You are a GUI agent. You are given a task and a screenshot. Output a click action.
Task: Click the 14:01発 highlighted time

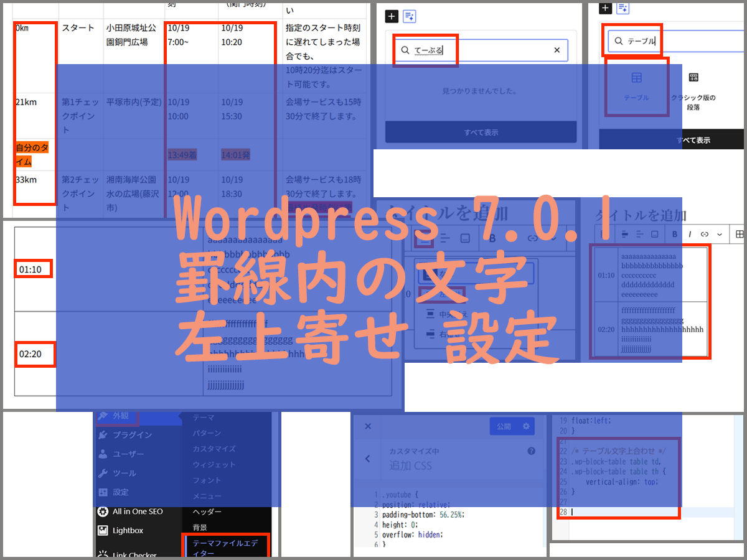point(235,154)
